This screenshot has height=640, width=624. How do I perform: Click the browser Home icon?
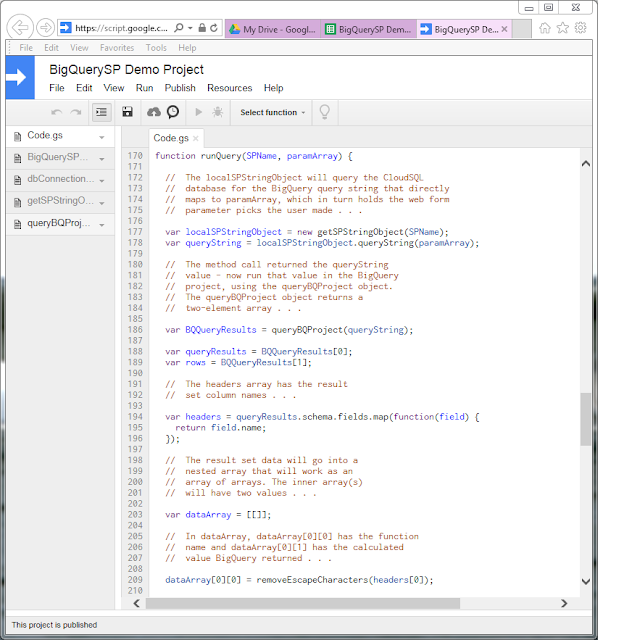pos(544,28)
